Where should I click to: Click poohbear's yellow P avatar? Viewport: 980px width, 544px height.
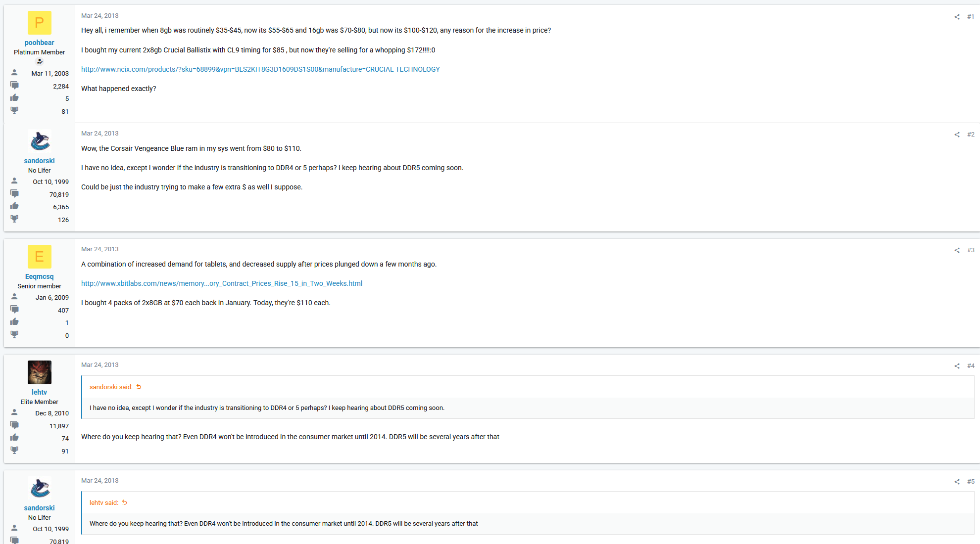[x=40, y=23]
